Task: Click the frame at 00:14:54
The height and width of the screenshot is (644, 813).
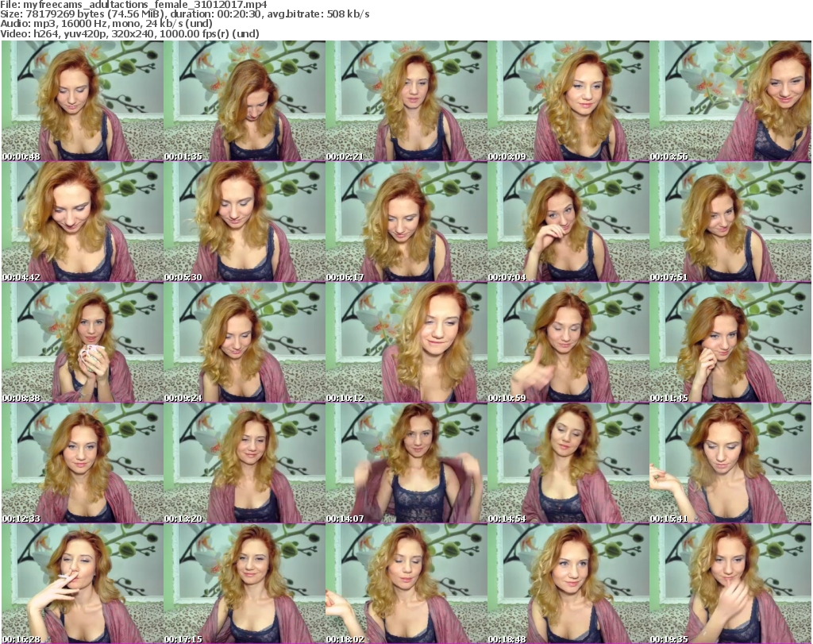Action: pos(568,463)
